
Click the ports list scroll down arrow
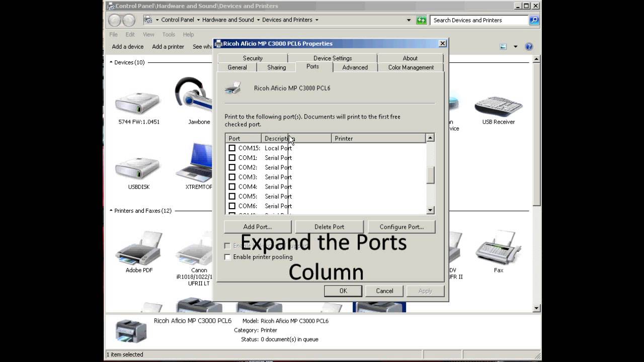(430, 210)
